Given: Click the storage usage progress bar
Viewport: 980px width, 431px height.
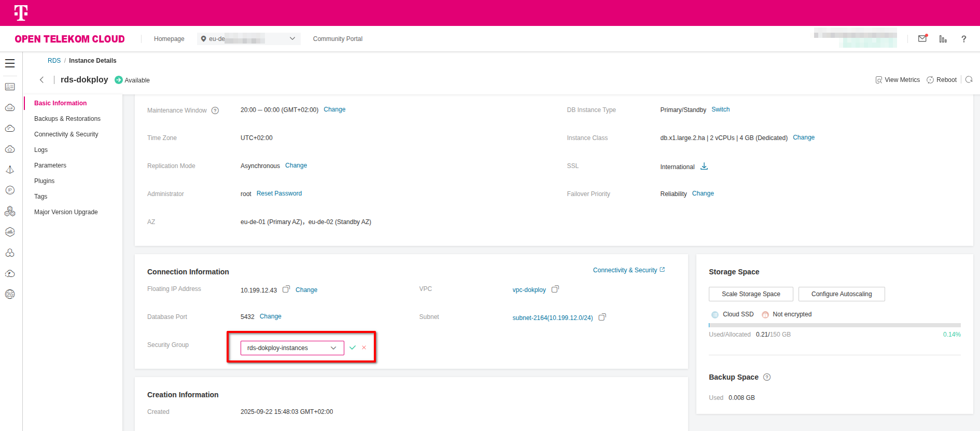Looking at the screenshot, I should coord(834,325).
